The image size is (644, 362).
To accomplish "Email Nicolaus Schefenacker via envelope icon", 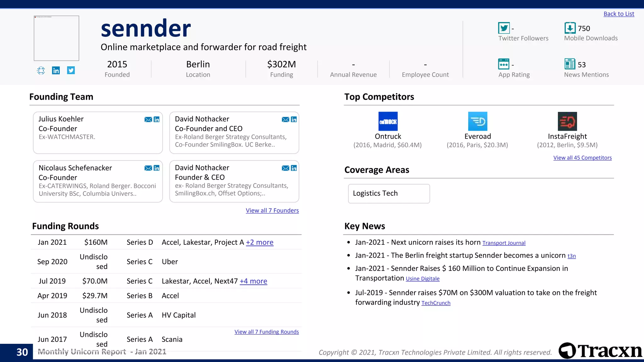I will pos(148,168).
